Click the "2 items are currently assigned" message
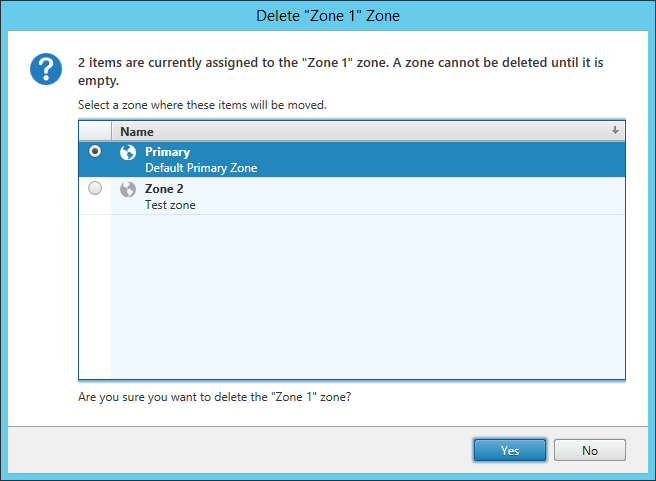 (341, 71)
